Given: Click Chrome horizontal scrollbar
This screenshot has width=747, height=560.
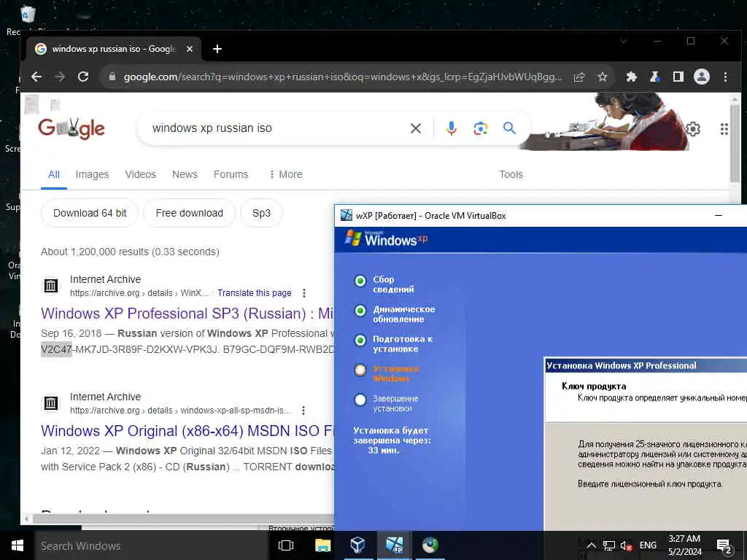Looking at the screenshot, I should tap(183, 518).
